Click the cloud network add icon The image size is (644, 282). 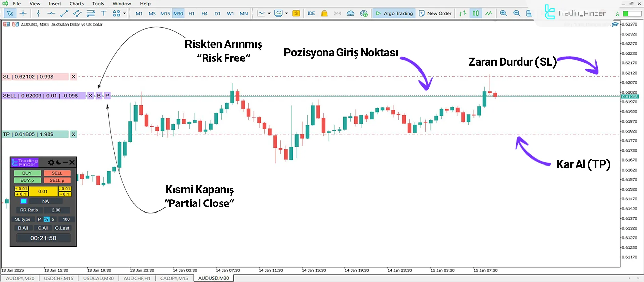364,13
